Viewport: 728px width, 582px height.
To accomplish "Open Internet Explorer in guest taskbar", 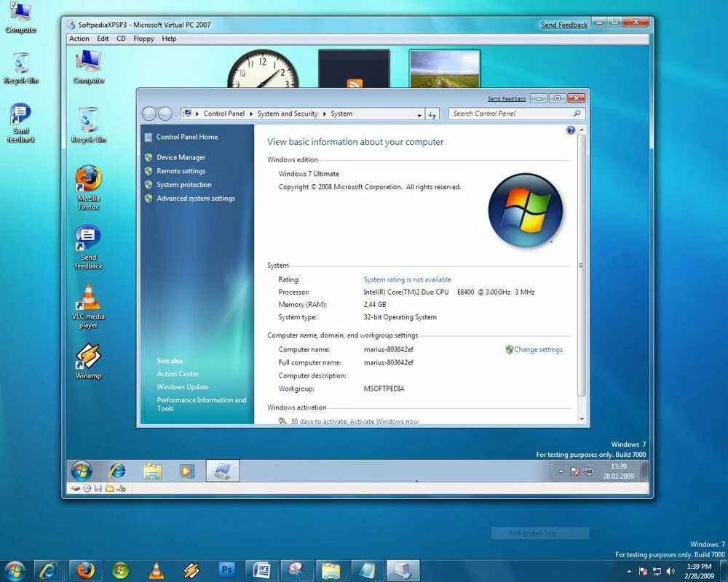I will [x=117, y=471].
